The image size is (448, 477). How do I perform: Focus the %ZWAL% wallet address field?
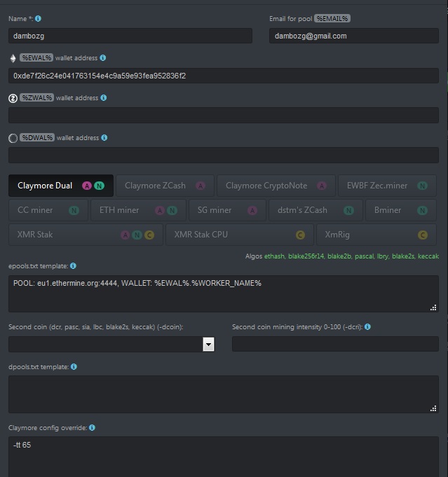(224, 116)
